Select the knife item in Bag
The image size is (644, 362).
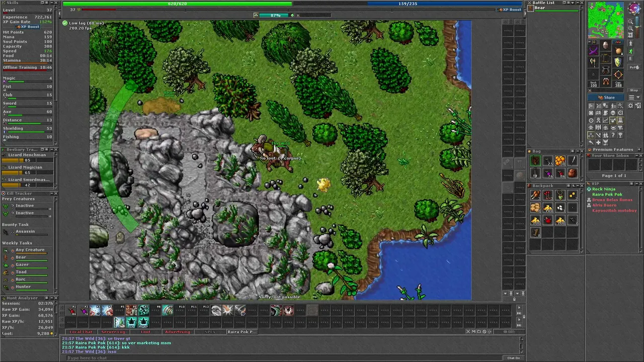click(x=573, y=161)
